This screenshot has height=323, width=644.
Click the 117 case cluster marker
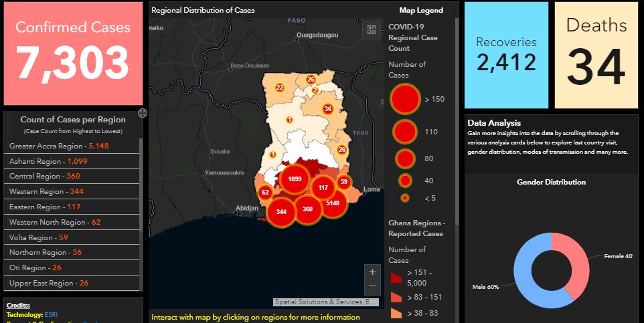pos(324,188)
